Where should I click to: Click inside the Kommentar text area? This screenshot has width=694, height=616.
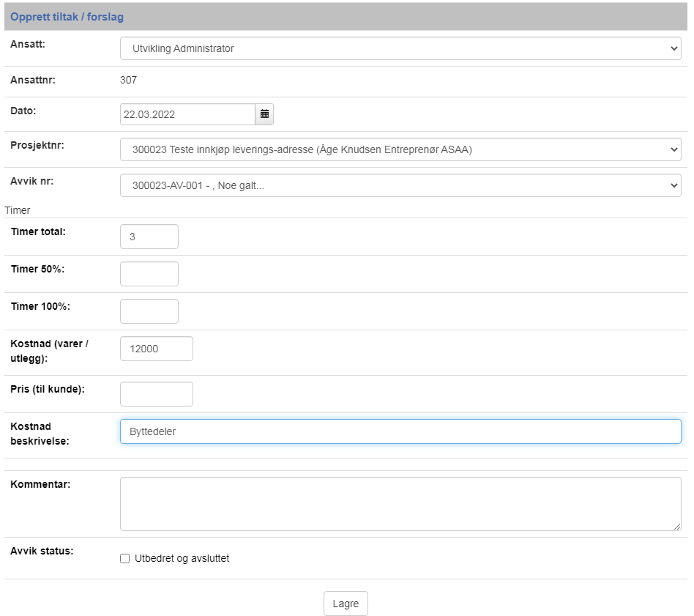pos(400,504)
